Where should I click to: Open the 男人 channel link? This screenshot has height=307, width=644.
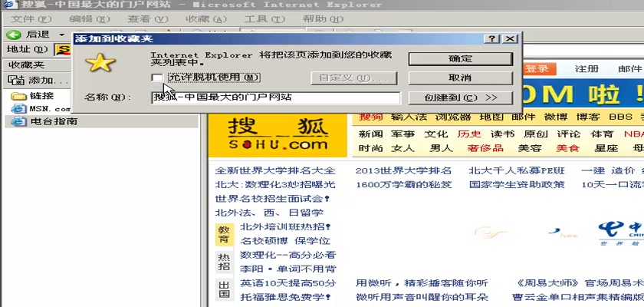tap(441, 148)
